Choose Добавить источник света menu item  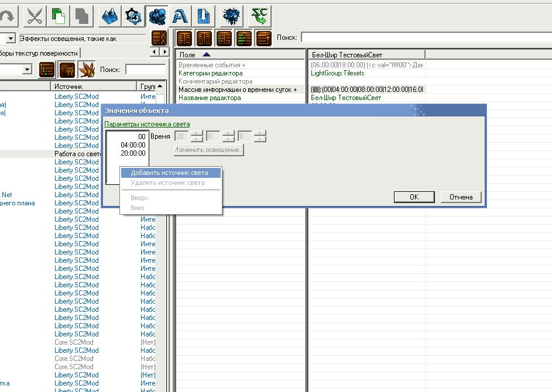(171, 173)
